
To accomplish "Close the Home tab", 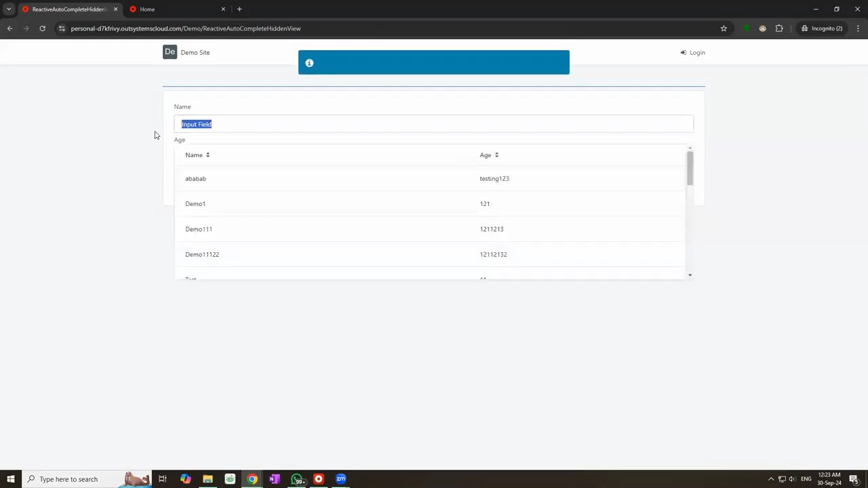I will click(223, 9).
